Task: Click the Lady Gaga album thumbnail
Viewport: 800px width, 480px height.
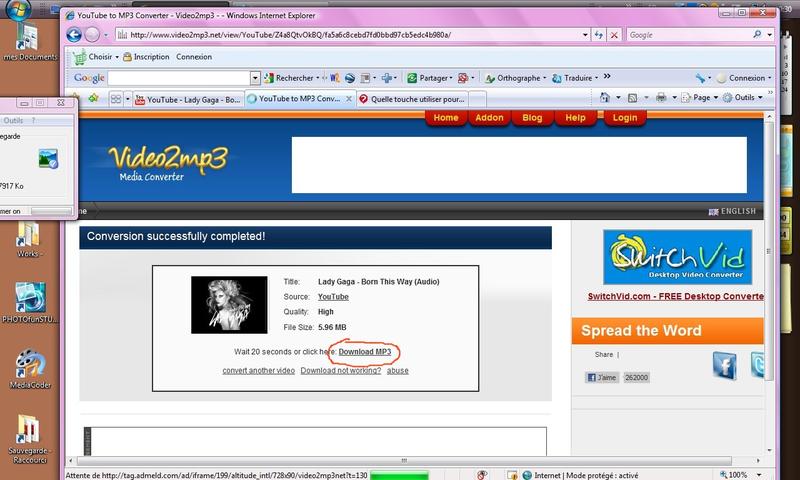Action: [x=229, y=304]
